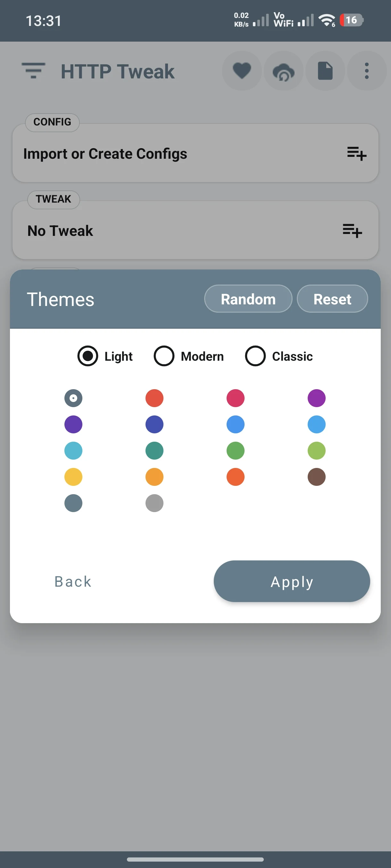Viewport: 391px width, 868px height.
Task: Click the file document icon
Action: pos(325,71)
